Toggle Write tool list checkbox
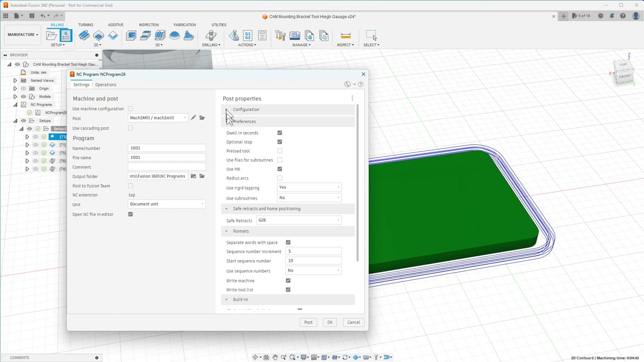Screen dimensions: 644x362 pos(288,290)
